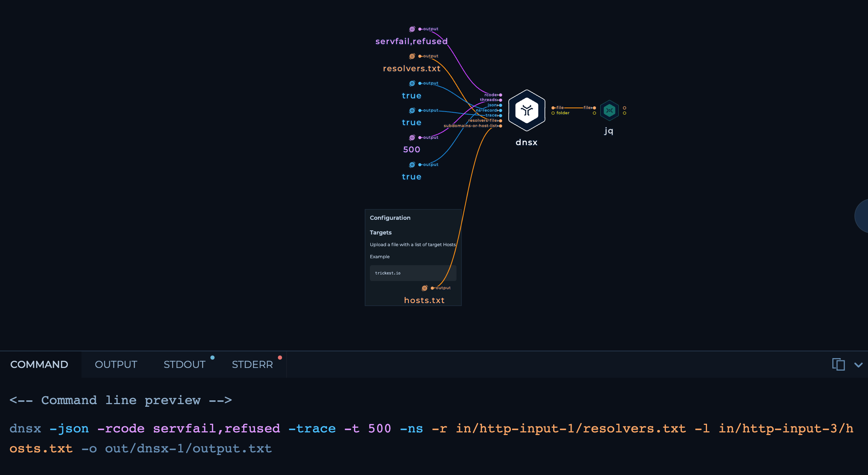Click output port of hosts.txt node

coord(432,288)
